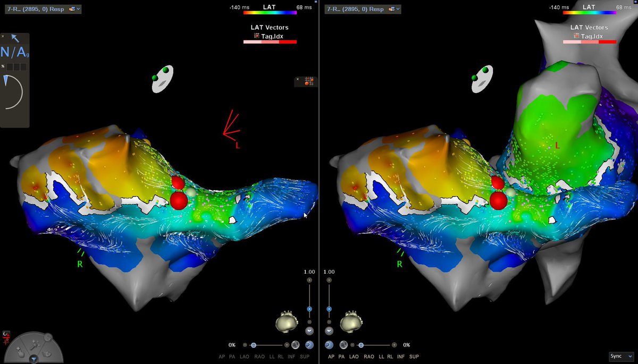Click the Tag.Idx icon in right viewer legend
The width and height of the screenshot is (638, 364).
pos(577,36)
